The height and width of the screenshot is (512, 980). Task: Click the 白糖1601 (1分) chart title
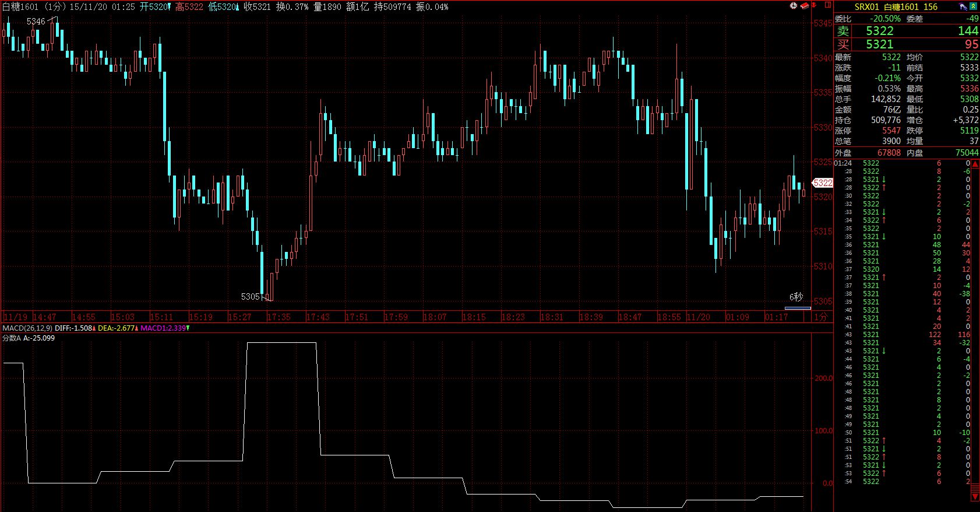(34, 6)
